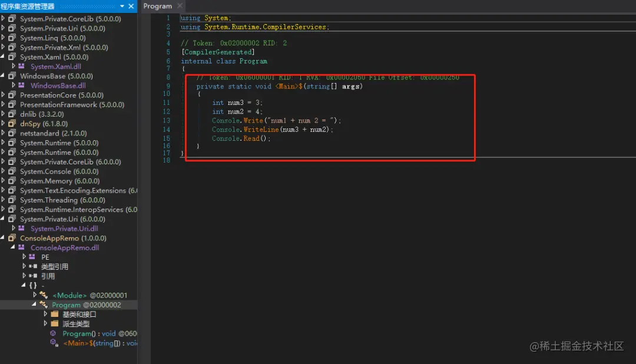This screenshot has height=364, width=636.
Task: Expand the <Module> @02000001 node
Action: (35, 295)
